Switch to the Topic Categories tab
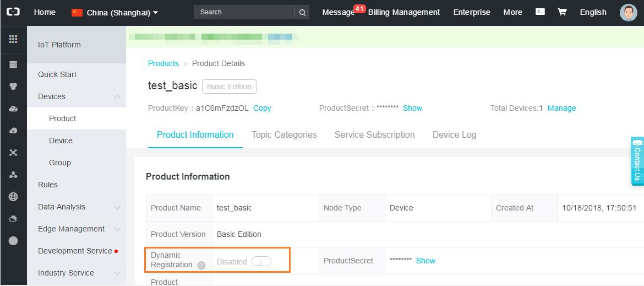 pos(284,134)
